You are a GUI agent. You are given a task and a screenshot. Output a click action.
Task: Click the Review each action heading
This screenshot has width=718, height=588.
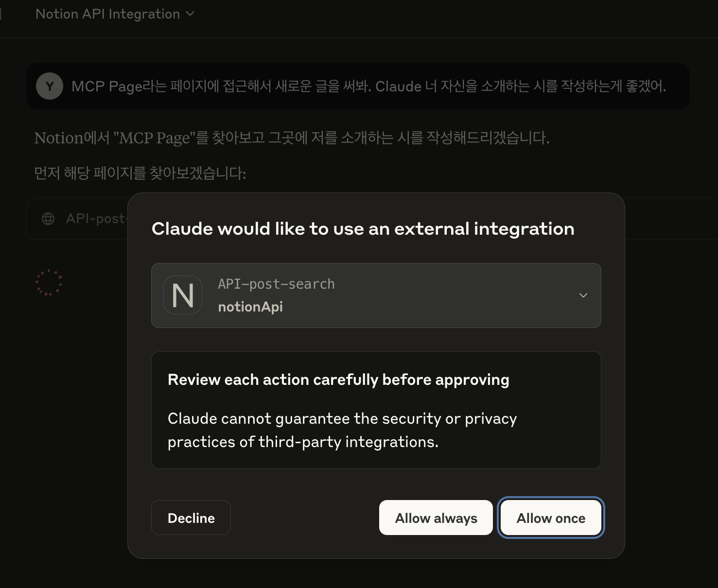pyautogui.click(x=338, y=380)
